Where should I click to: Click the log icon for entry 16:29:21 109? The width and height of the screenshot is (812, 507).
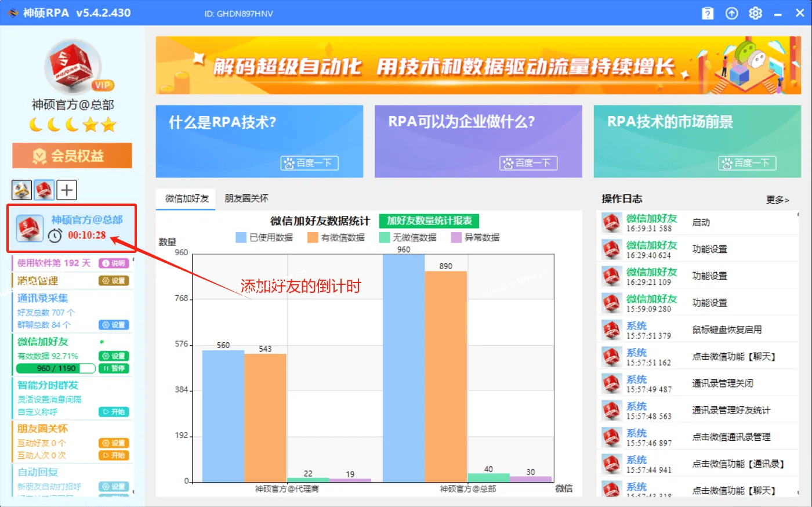[611, 276]
